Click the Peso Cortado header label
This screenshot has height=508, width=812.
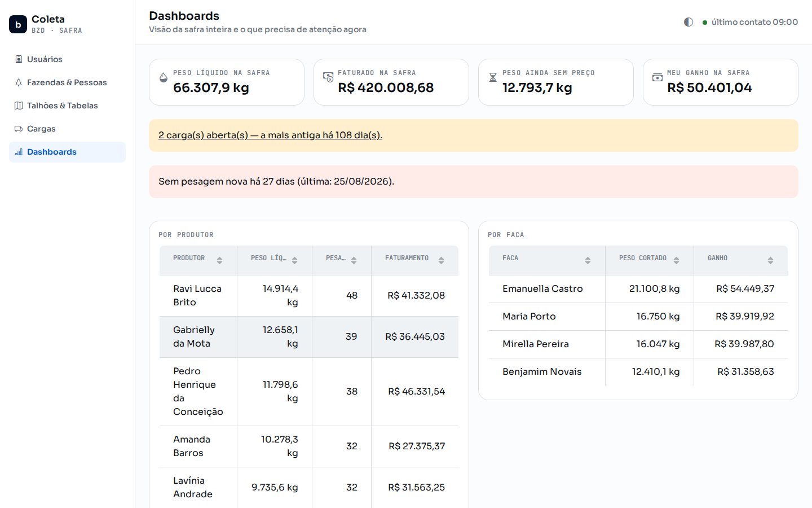pos(643,258)
